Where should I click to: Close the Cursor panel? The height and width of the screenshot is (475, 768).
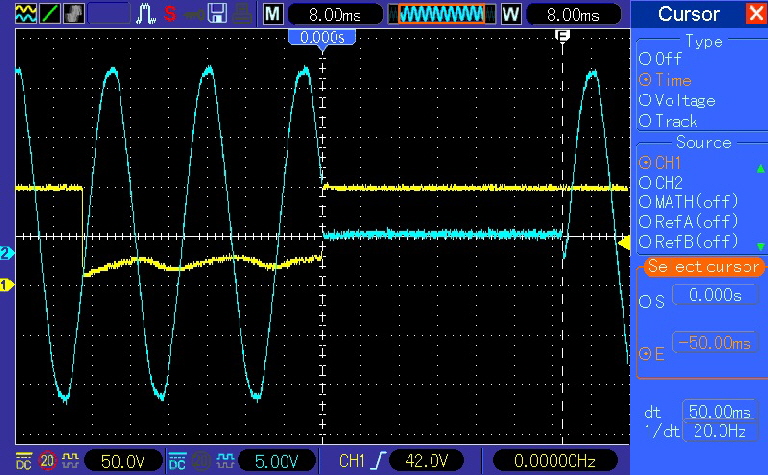(x=755, y=14)
